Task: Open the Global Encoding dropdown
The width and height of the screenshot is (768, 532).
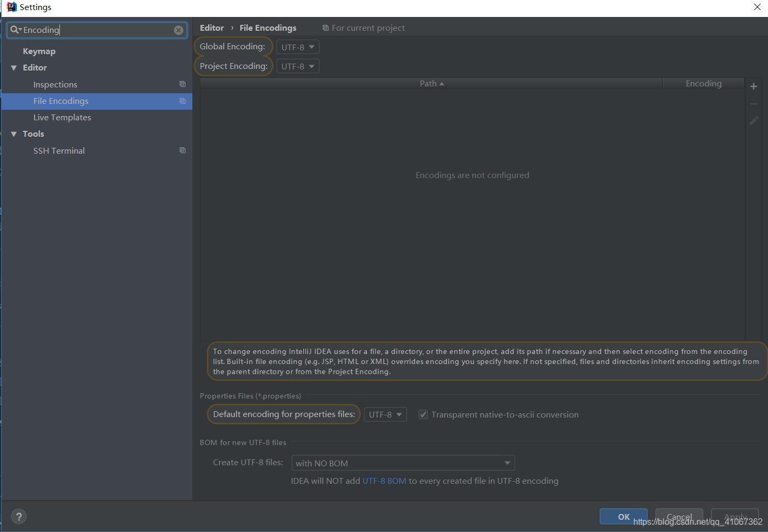Action: tap(298, 47)
